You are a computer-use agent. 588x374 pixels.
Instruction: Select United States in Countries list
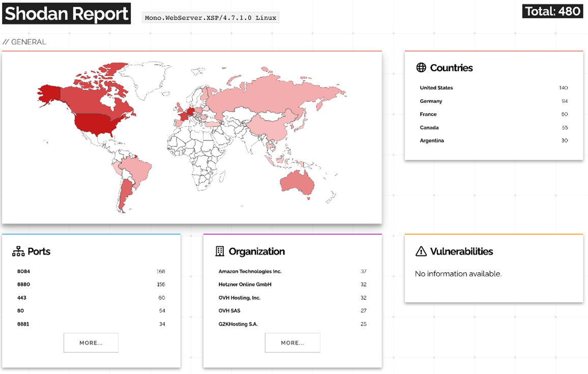point(436,88)
